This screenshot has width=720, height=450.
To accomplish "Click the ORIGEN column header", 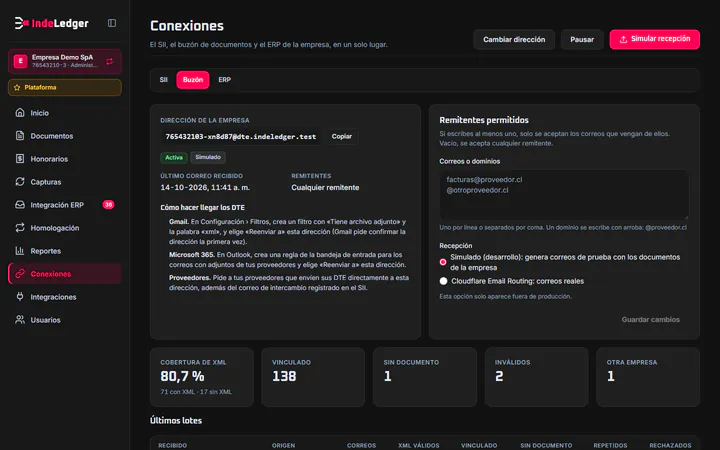I will (x=283, y=445).
